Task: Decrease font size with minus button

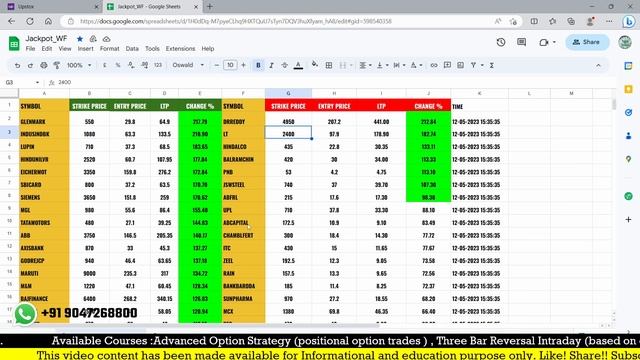Action: [217, 65]
